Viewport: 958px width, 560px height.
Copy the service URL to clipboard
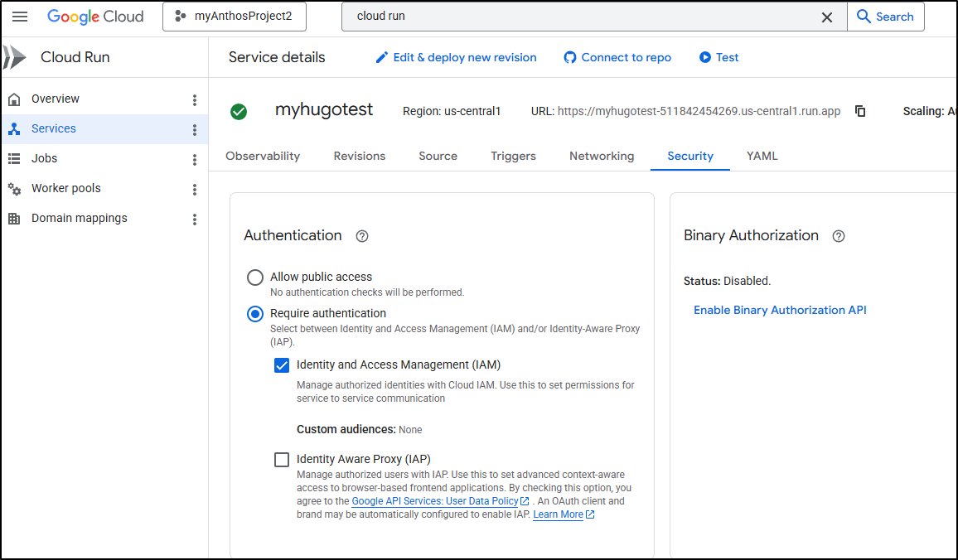(x=860, y=111)
